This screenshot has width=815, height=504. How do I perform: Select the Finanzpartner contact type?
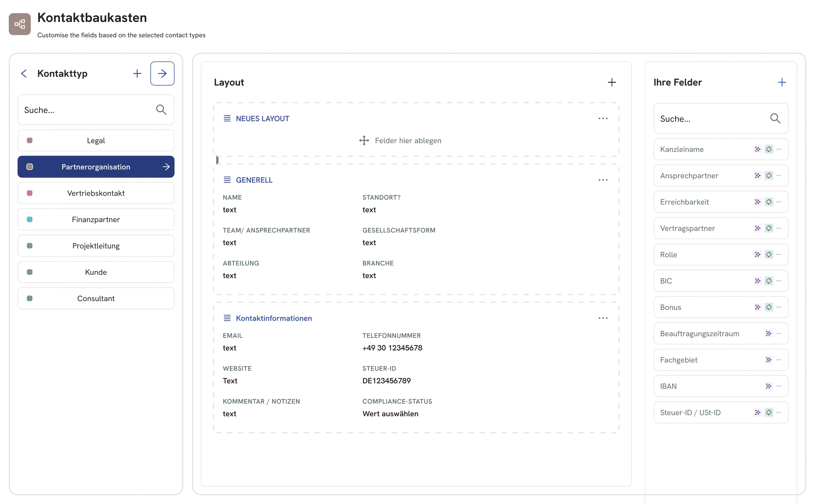tap(96, 219)
